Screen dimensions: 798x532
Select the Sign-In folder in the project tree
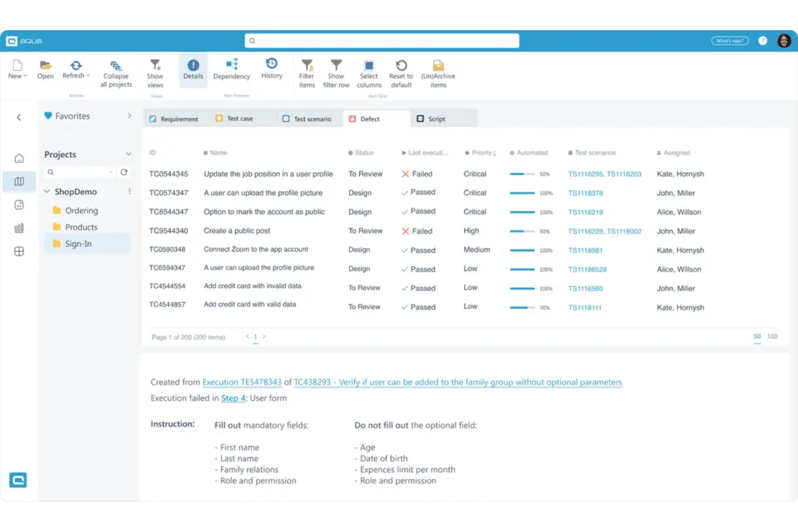87,244
